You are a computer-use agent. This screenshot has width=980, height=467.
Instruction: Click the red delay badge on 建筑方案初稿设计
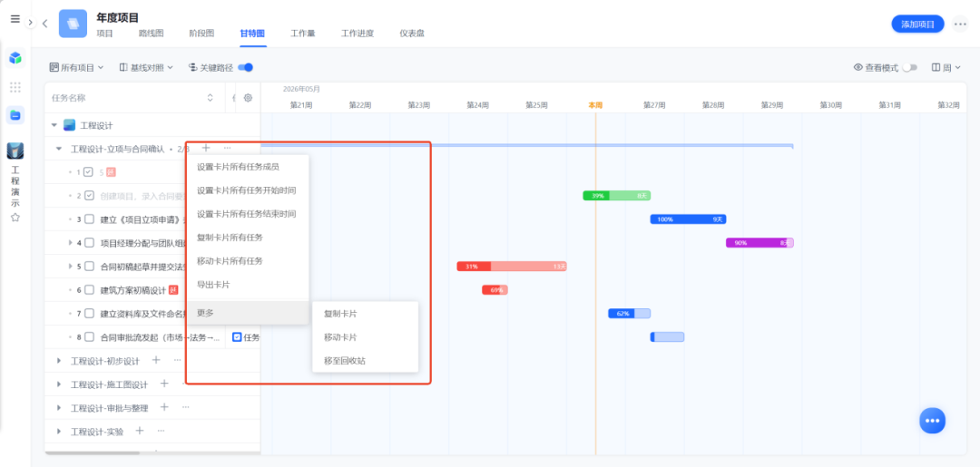pos(173,289)
